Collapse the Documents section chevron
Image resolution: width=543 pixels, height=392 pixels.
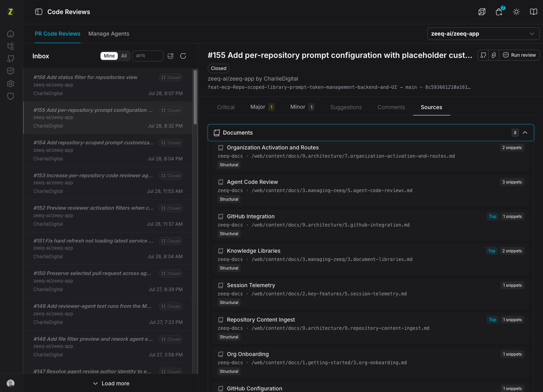click(x=525, y=133)
